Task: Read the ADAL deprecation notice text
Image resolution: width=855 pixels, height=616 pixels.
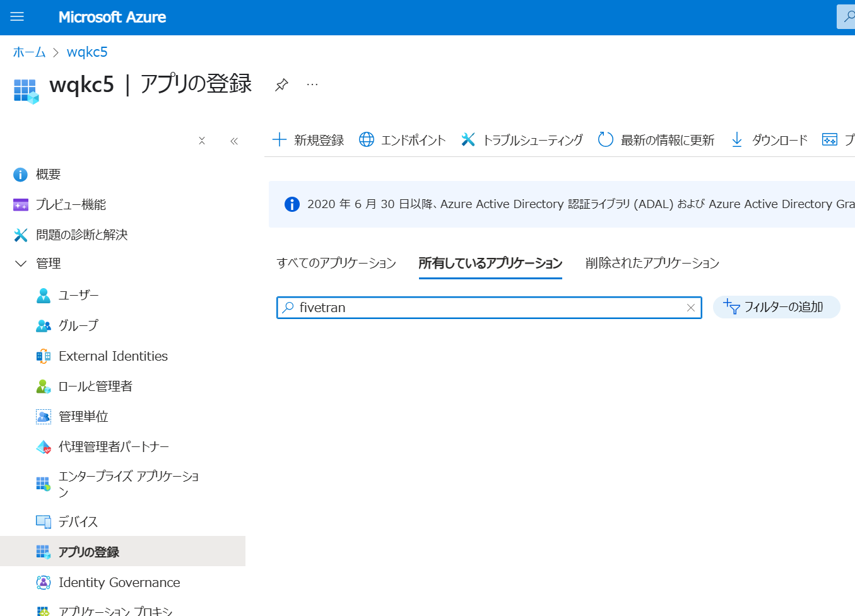Action: pos(581,204)
